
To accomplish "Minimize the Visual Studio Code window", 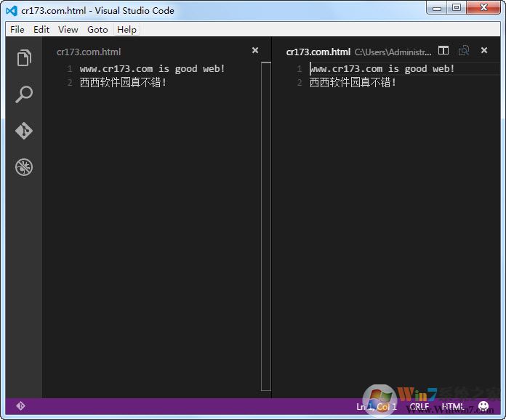I will pyautogui.click(x=437, y=8).
